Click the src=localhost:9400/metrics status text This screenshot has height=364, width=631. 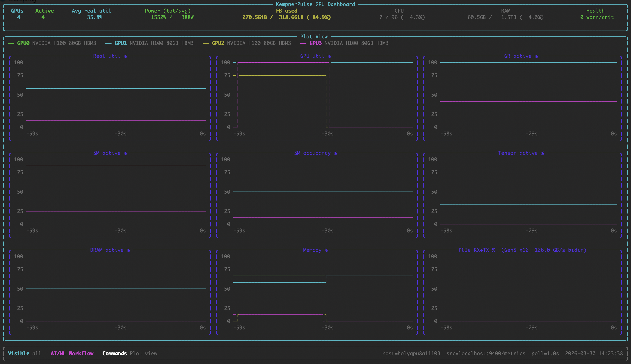[486, 353]
